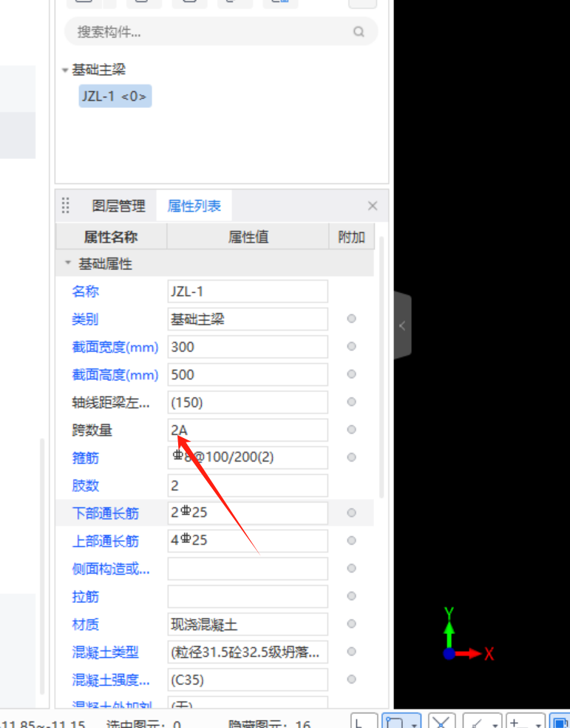570x728 pixels.
Task: Toggle the 附加 marker for 类别
Action: click(x=352, y=318)
